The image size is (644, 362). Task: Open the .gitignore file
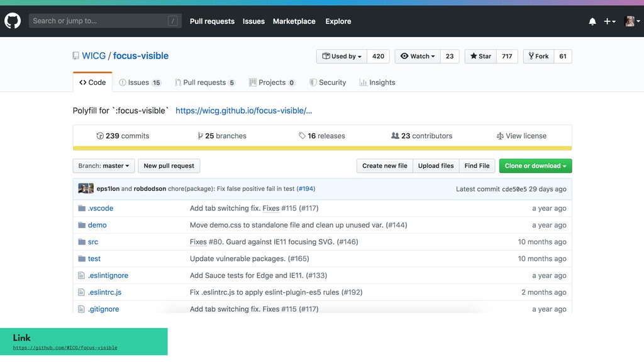coord(103,309)
